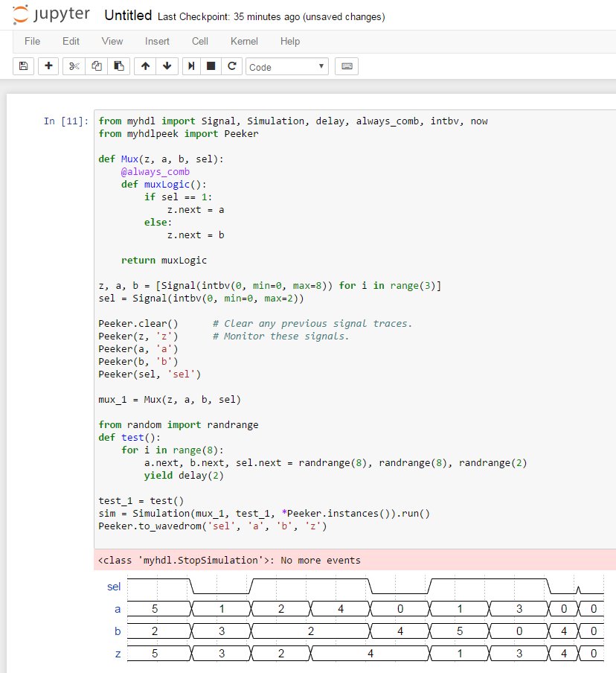Cut selected cells with the scissors icon
This screenshot has width=616, height=673.
pos(74,66)
